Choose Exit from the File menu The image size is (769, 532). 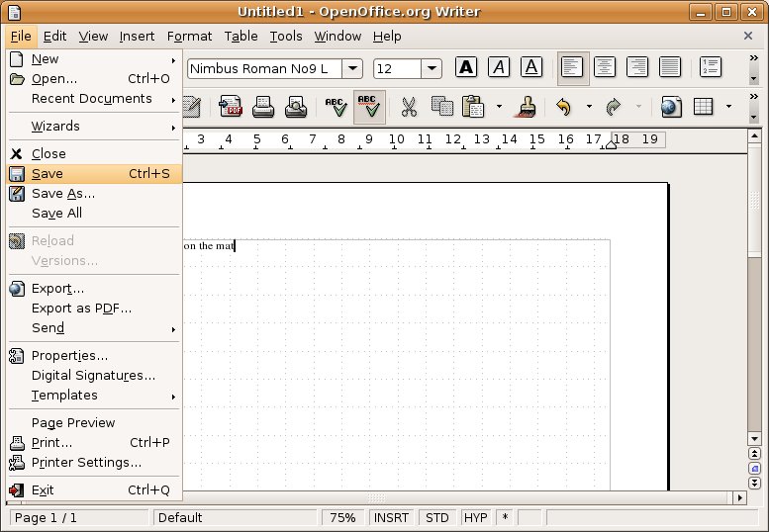tap(95, 490)
